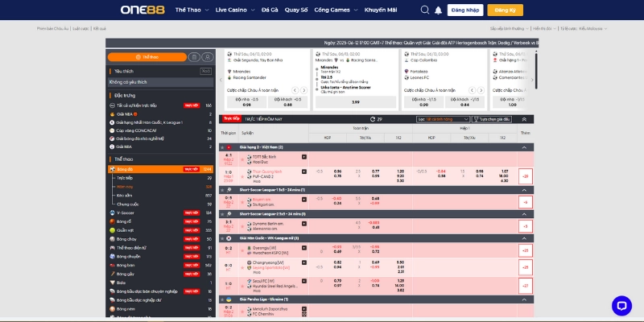The width and height of the screenshot is (644, 322).
Task: Play live stream for Changnyeong [W] match
Action: point(304,262)
